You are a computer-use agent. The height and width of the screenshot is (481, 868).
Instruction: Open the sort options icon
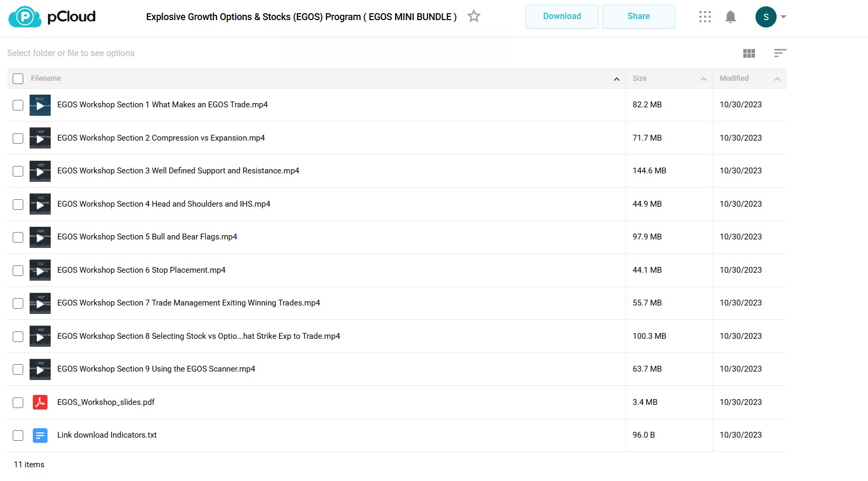[780, 53]
